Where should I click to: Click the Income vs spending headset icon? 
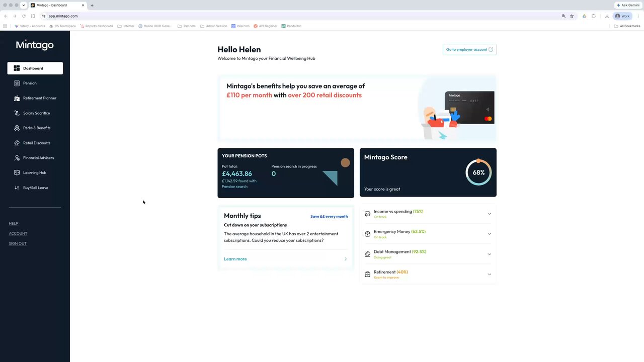pos(367,214)
